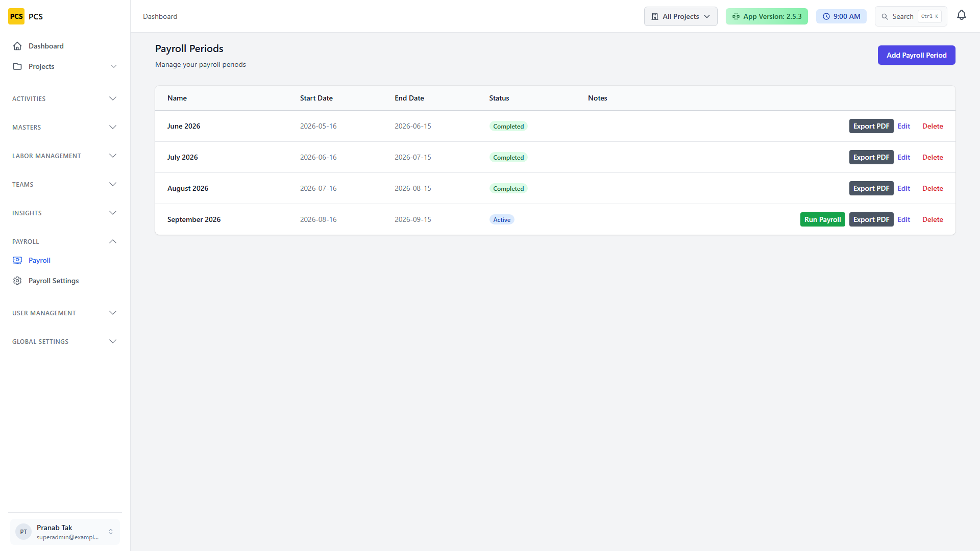The width and height of the screenshot is (980, 551).
Task: Expand the User Management section
Action: point(65,313)
